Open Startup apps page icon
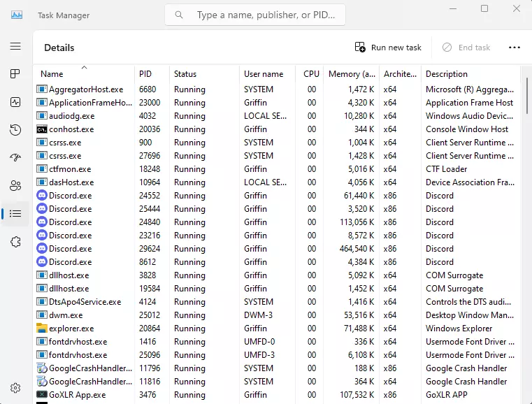The image size is (532, 404). pos(15,158)
